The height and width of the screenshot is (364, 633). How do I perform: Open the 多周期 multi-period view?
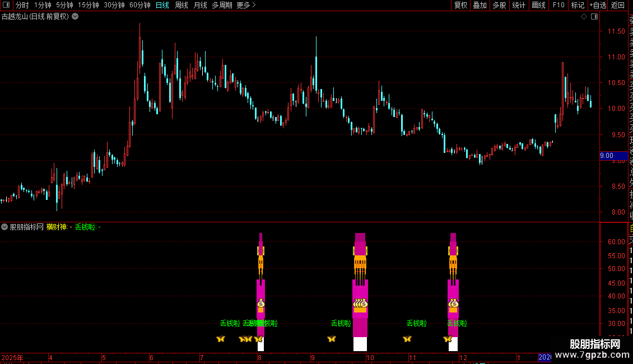pyautogui.click(x=222, y=5)
